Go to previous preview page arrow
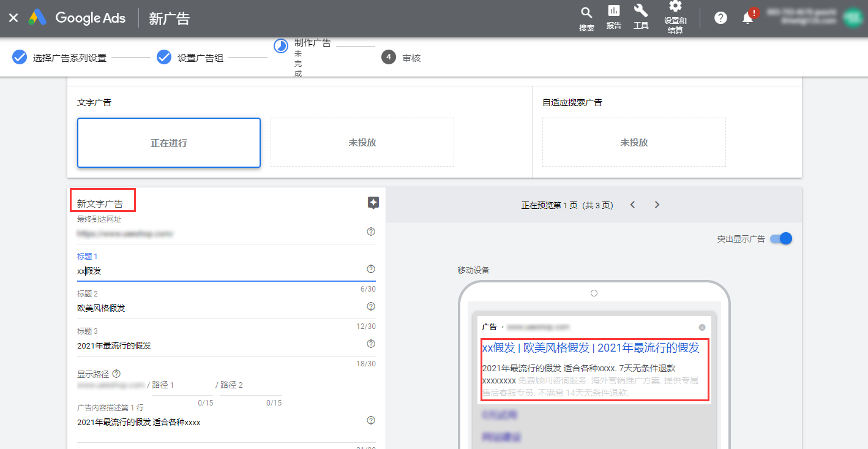This screenshot has width=868, height=449. (633, 205)
